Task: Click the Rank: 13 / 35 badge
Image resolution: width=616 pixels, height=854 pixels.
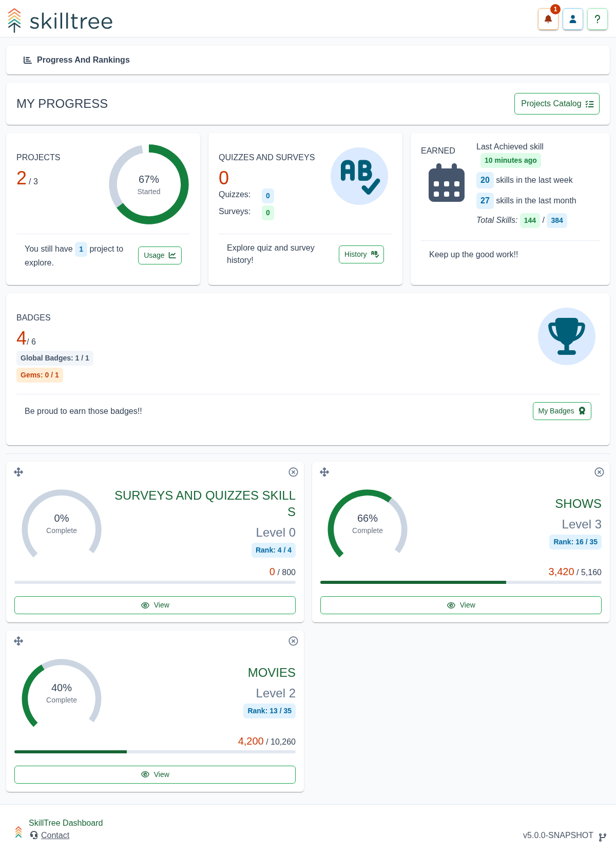Action: pos(269,711)
